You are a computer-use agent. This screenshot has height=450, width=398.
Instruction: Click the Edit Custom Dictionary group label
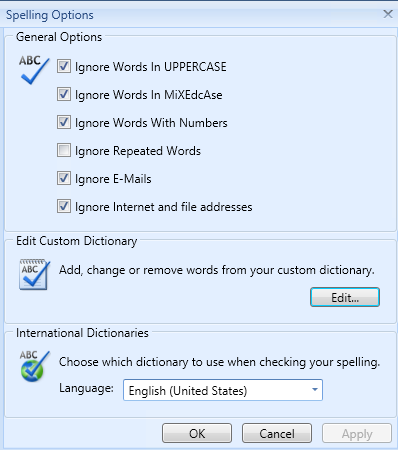76,241
